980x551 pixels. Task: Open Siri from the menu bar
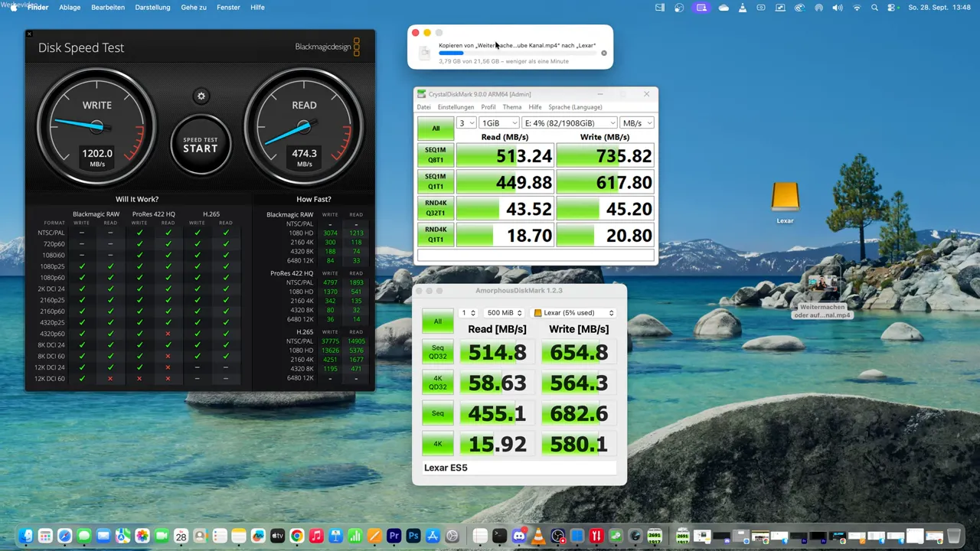coord(819,7)
